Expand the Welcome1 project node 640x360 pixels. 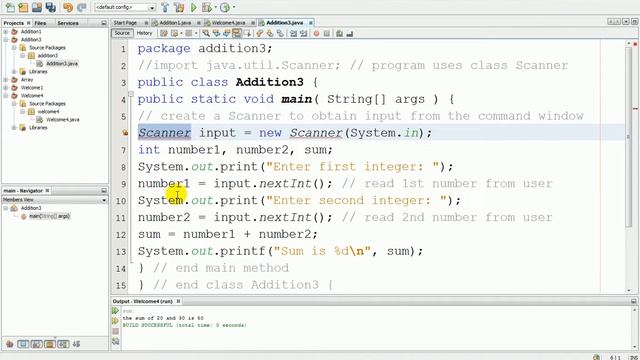[x=6, y=88]
